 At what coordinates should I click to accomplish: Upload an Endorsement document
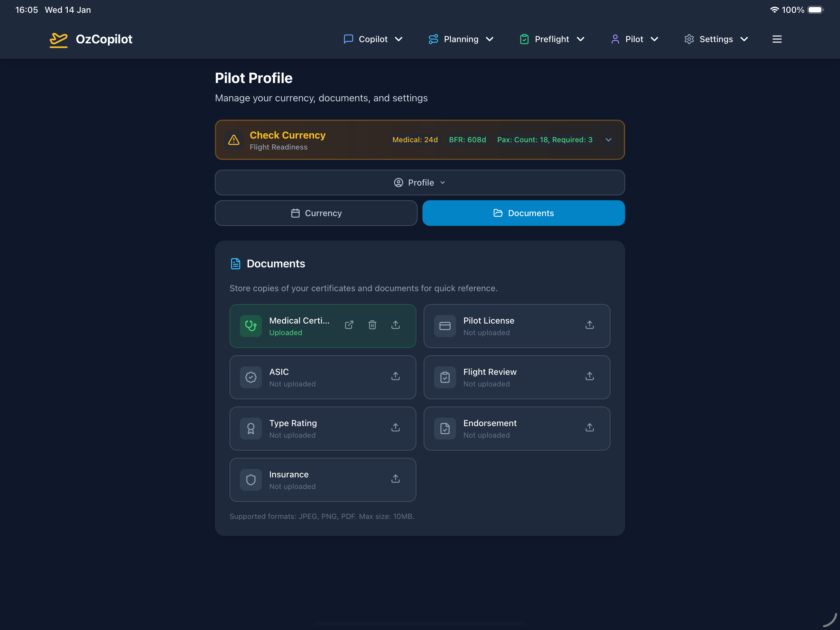pos(589,428)
